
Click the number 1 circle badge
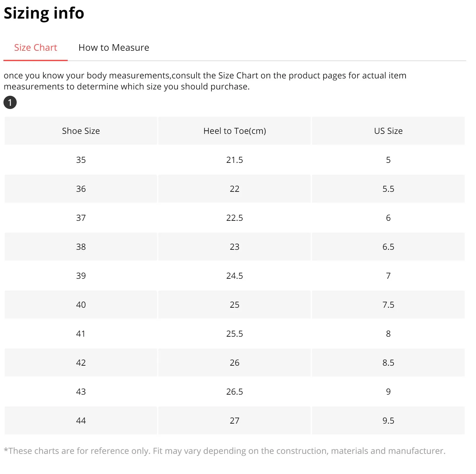tap(10, 102)
